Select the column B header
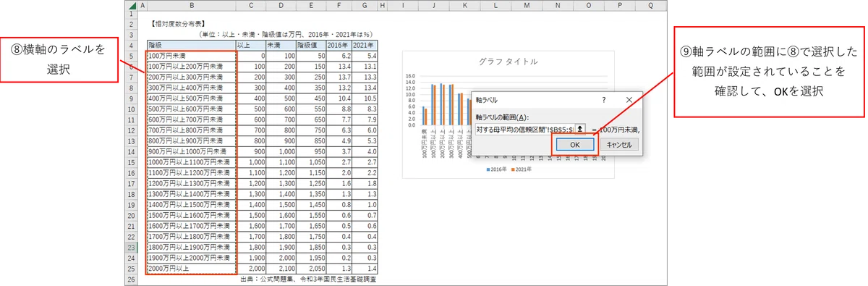 pos(191,6)
